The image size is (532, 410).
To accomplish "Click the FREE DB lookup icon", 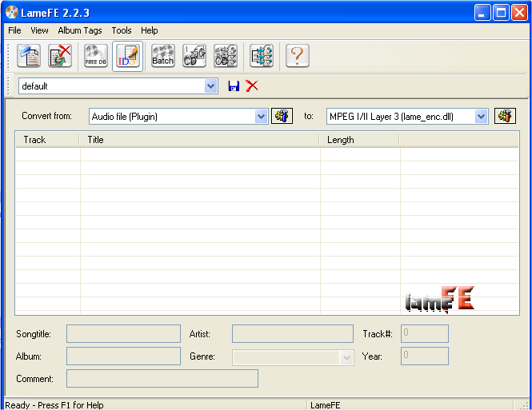I will 96,56.
